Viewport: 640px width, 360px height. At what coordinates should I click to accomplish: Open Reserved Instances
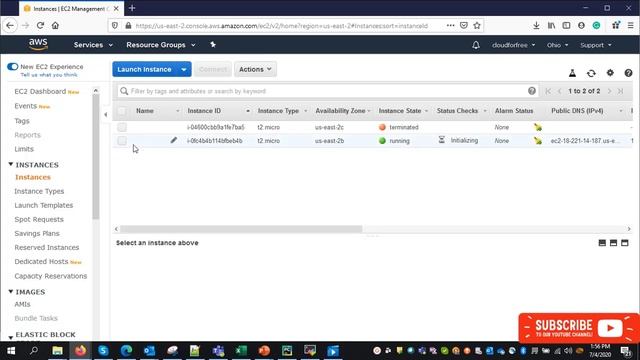point(47,247)
